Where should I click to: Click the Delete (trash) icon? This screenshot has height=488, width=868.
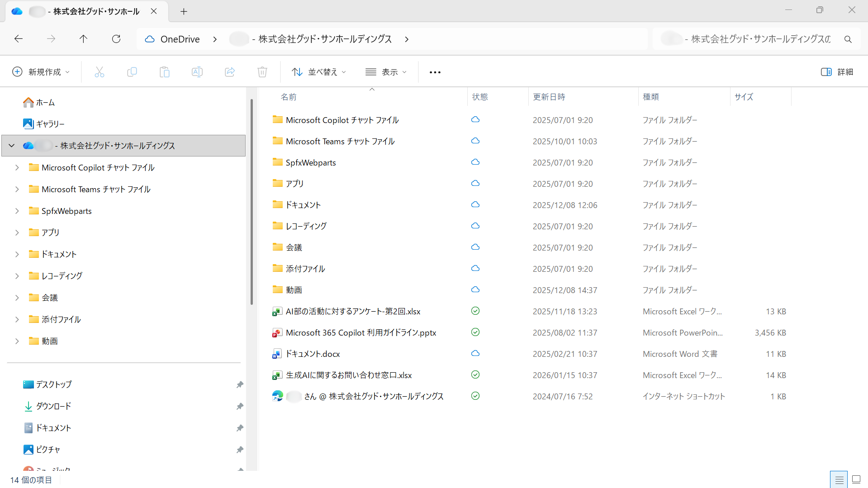pyautogui.click(x=262, y=71)
